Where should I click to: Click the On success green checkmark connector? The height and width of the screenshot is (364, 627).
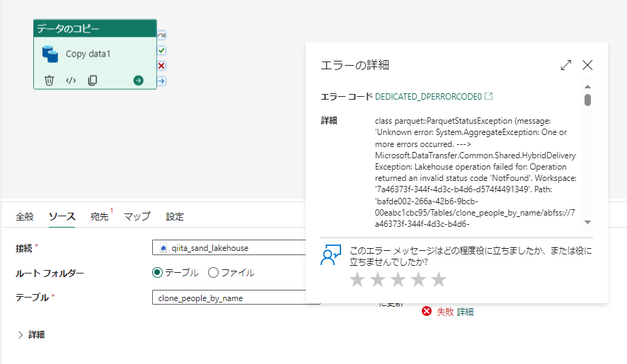pos(161,50)
